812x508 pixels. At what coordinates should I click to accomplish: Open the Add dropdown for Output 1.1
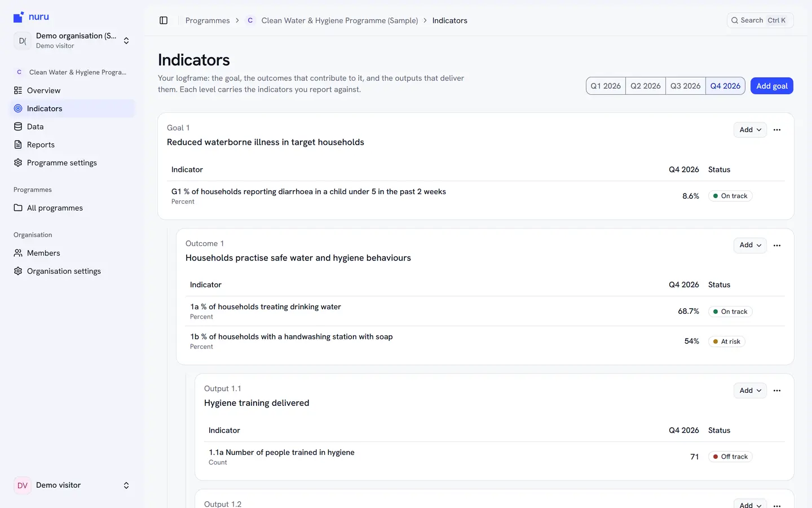[x=750, y=391]
